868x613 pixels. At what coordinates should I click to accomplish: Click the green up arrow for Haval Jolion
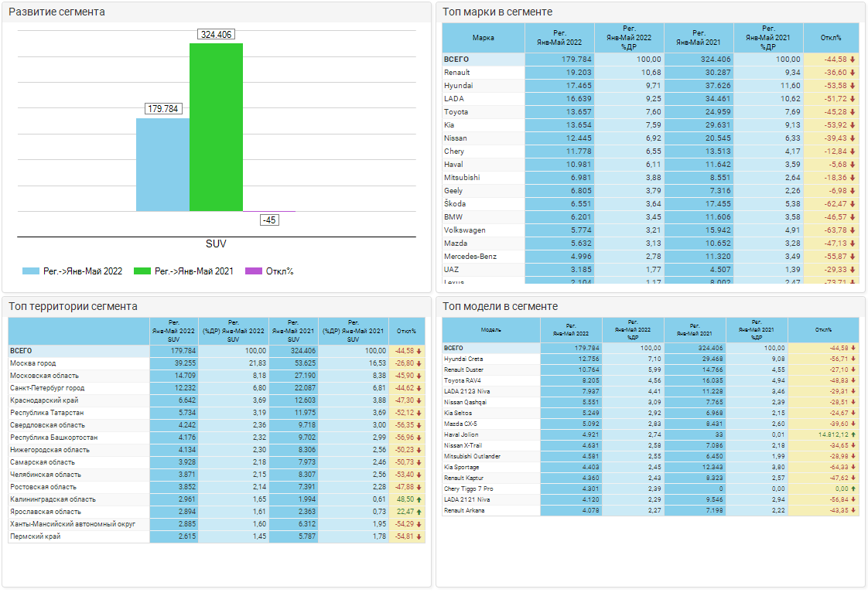(853, 434)
